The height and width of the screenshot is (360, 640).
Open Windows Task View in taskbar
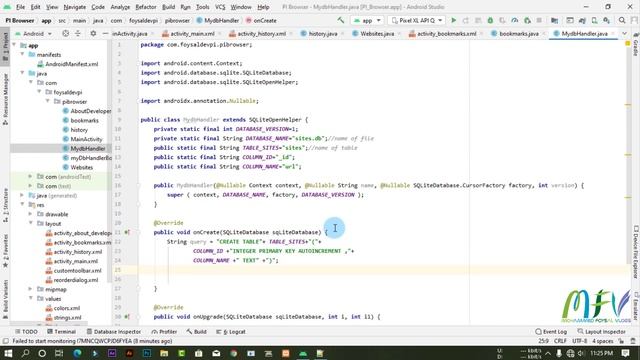point(59,353)
